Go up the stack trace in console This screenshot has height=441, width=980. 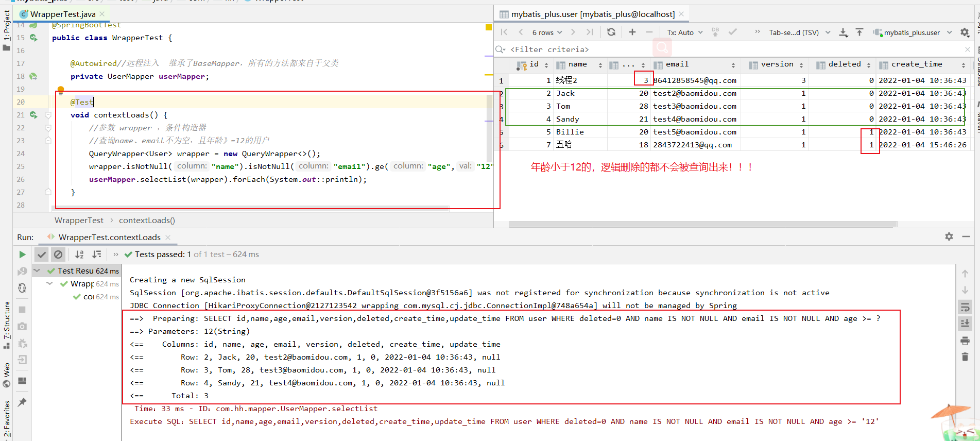965,273
